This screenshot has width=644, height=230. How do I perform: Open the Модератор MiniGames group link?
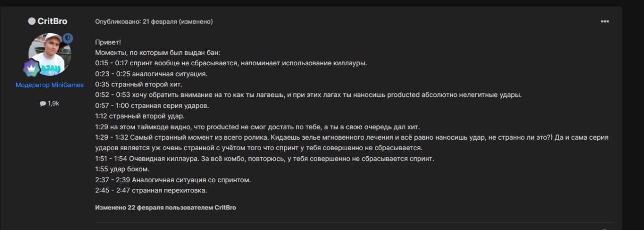coord(49,85)
